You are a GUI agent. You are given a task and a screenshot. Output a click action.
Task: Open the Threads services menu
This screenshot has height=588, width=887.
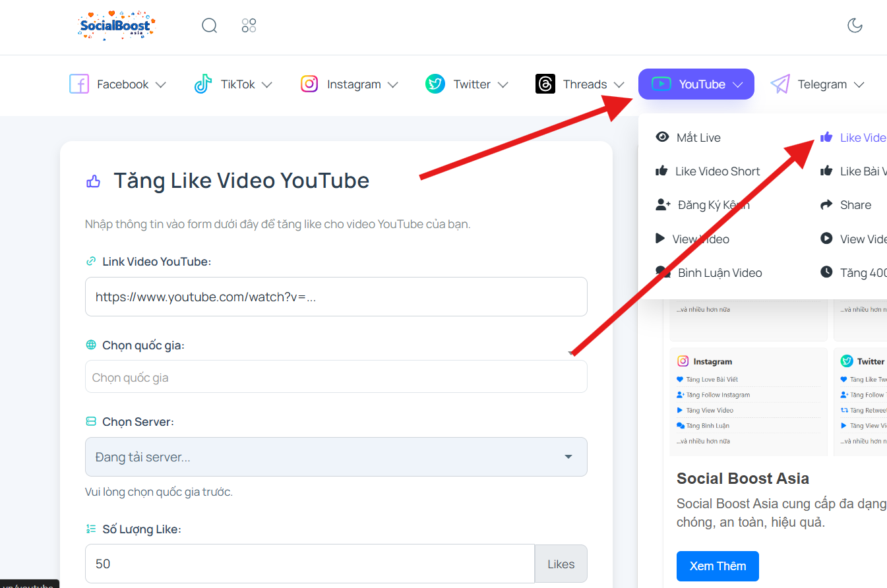580,84
